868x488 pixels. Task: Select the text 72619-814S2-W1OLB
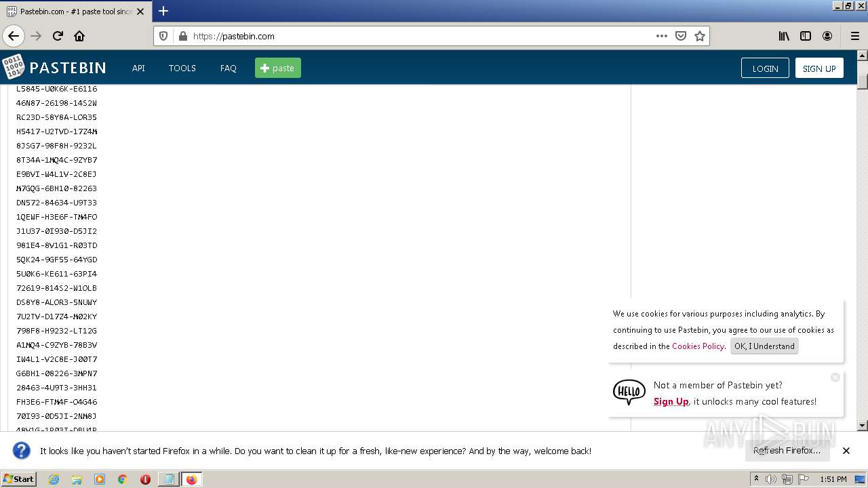click(x=57, y=288)
